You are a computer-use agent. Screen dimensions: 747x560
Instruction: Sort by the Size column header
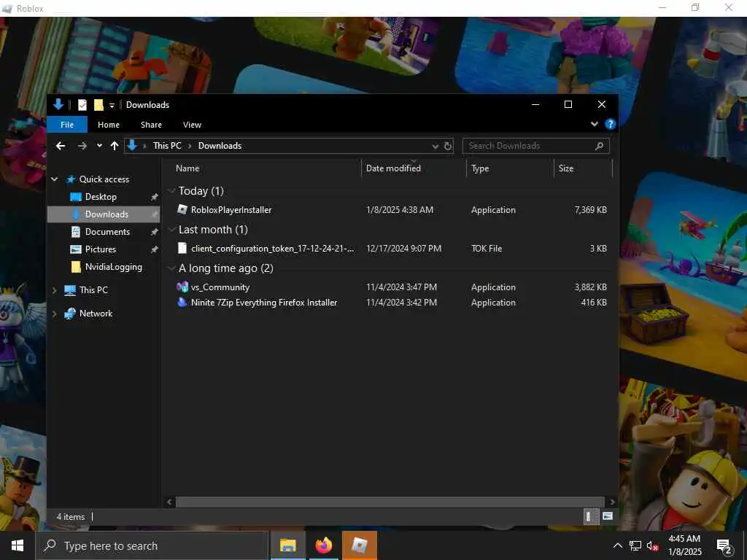(x=566, y=168)
